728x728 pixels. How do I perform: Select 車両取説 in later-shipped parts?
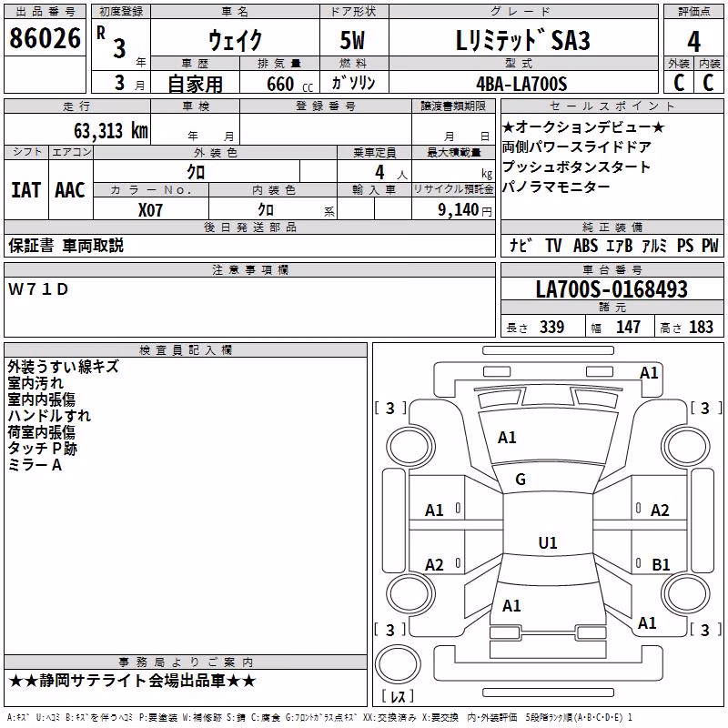coord(93,245)
